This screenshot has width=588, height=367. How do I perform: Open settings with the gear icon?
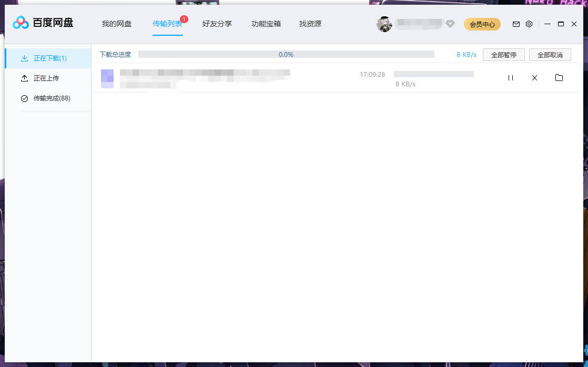tap(529, 24)
